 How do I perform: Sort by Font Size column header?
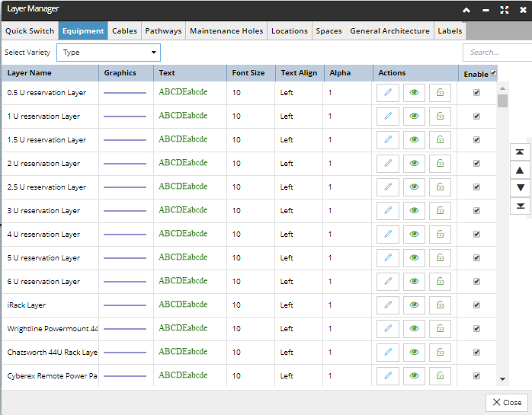(251, 73)
